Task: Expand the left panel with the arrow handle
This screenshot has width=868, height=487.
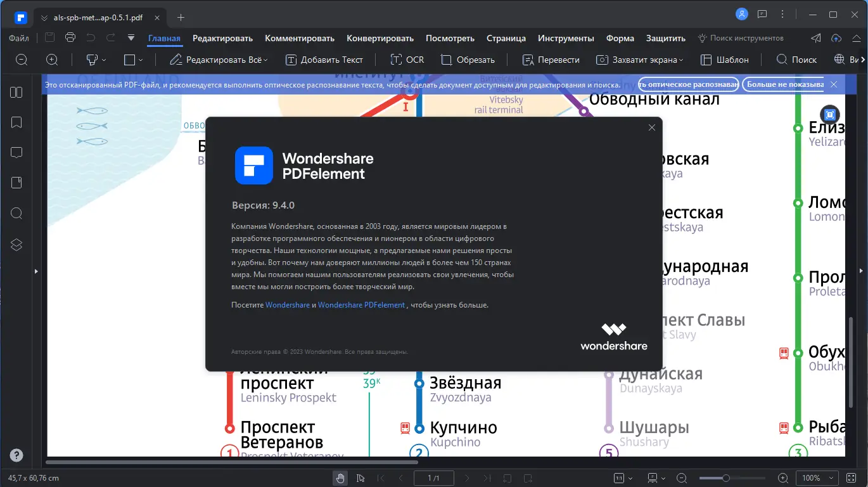Action: (x=36, y=271)
